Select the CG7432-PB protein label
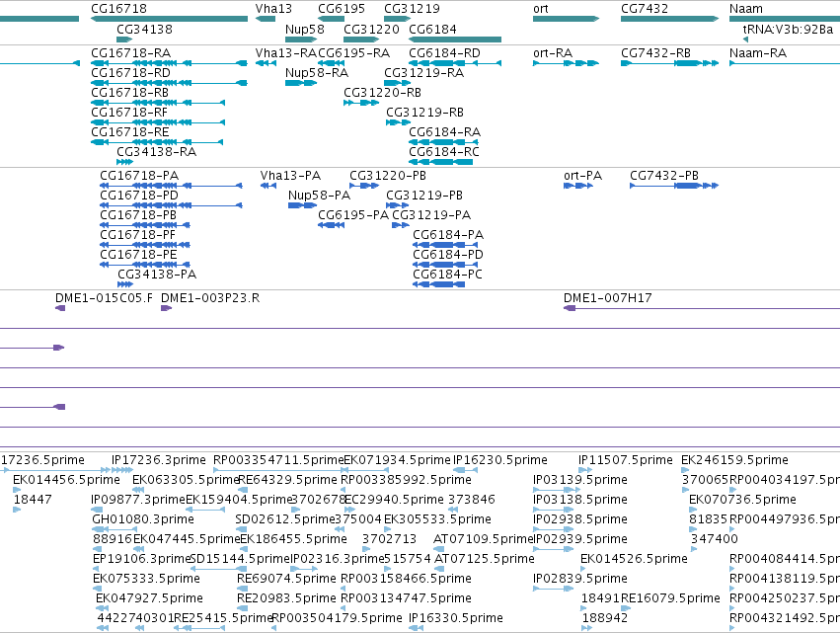 click(664, 176)
